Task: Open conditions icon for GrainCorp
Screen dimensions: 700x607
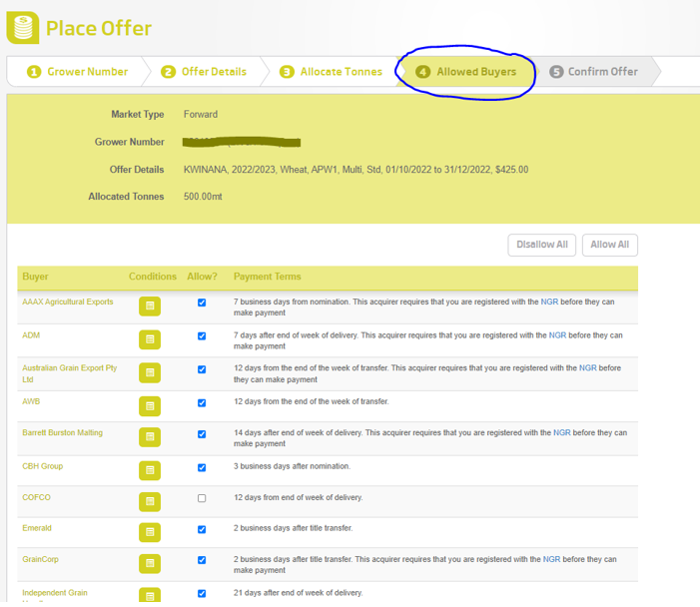Action: 150,563
